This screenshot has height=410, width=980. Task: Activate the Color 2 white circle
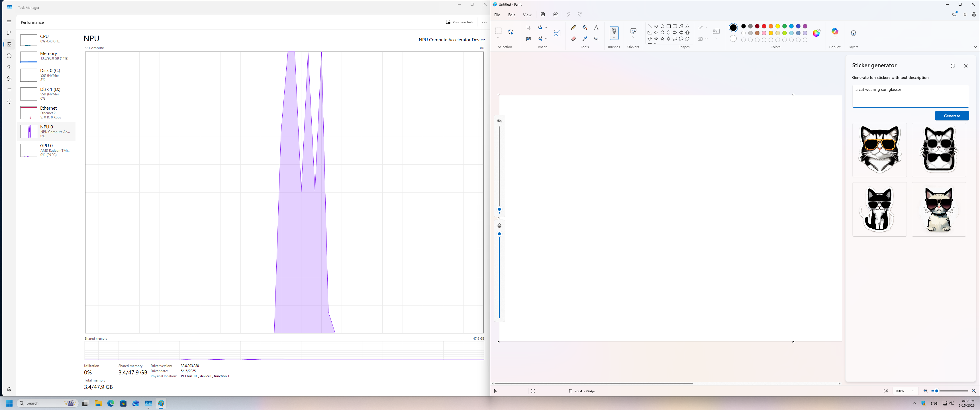(733, 39)
